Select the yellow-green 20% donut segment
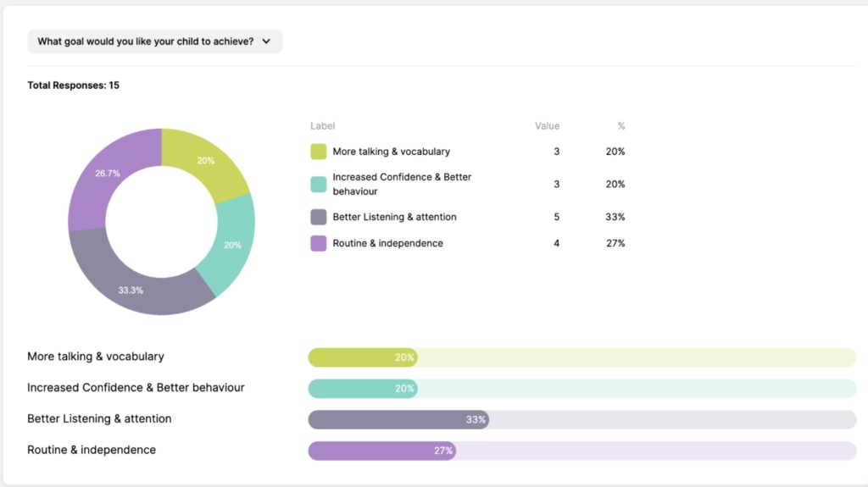Screen dimensions: 868x487 point(205,161)
